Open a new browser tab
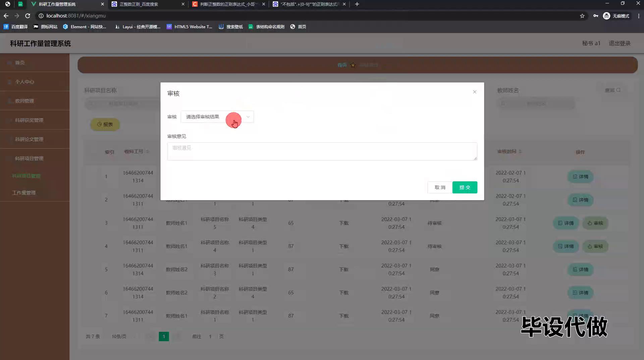This screenshot has width=644, height=360. [357, 4]
